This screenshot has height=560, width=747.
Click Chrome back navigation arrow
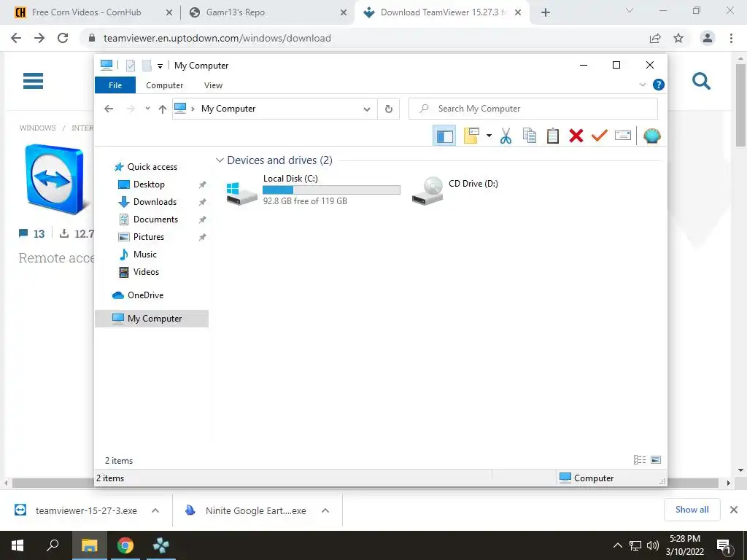(x=16, y=38)
